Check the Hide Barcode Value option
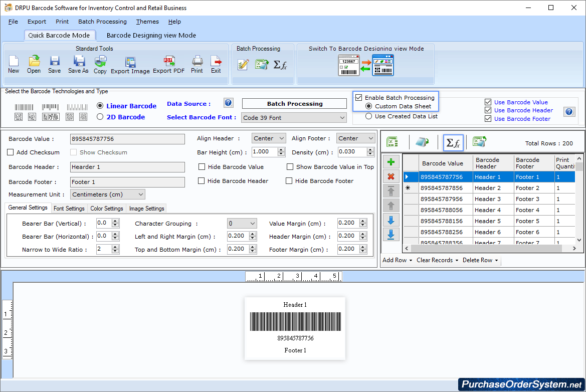Image resolution: width=586 pixels, height=392 pixels. (202, 166)
